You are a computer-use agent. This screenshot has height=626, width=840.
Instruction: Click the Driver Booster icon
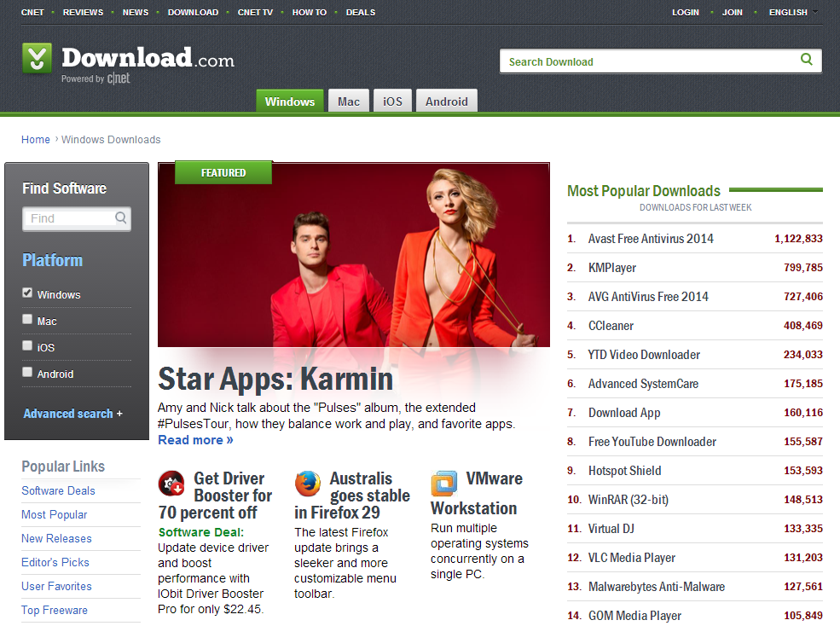point(171,484)
